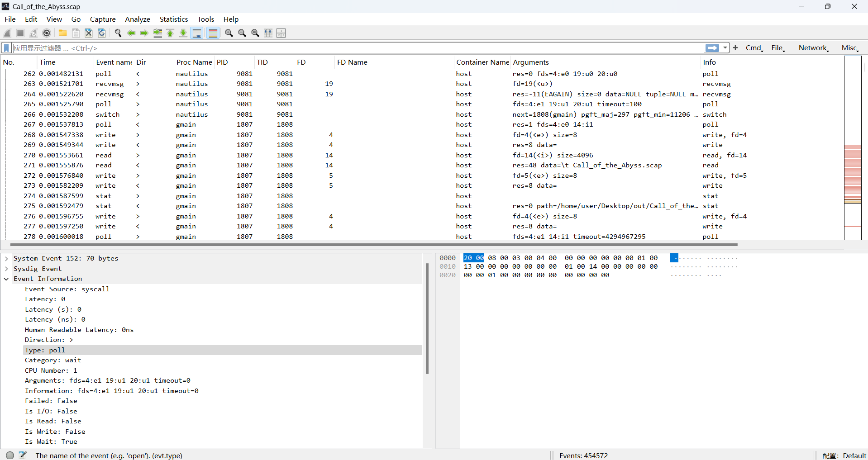Apply the display filter with arrow button
Image resolution: width=868 pixels, height=460 pixels.
[712, 48]
